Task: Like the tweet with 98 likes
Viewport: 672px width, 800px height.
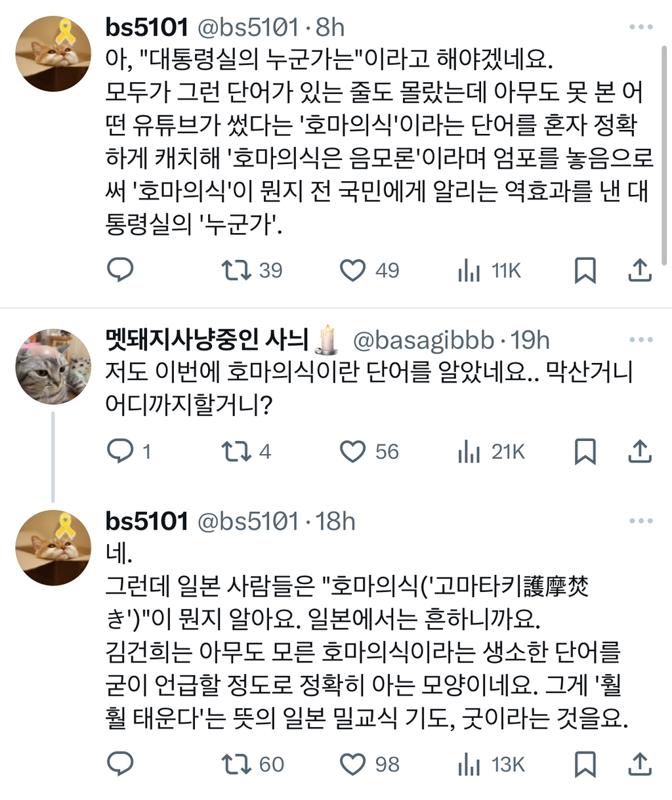Action: click(x=353, y=764)
